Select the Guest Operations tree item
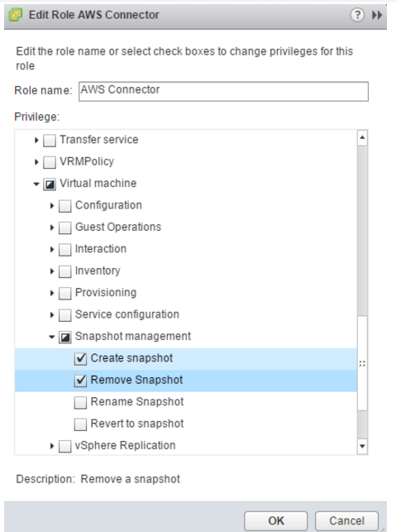 click(x=118, y=227)
